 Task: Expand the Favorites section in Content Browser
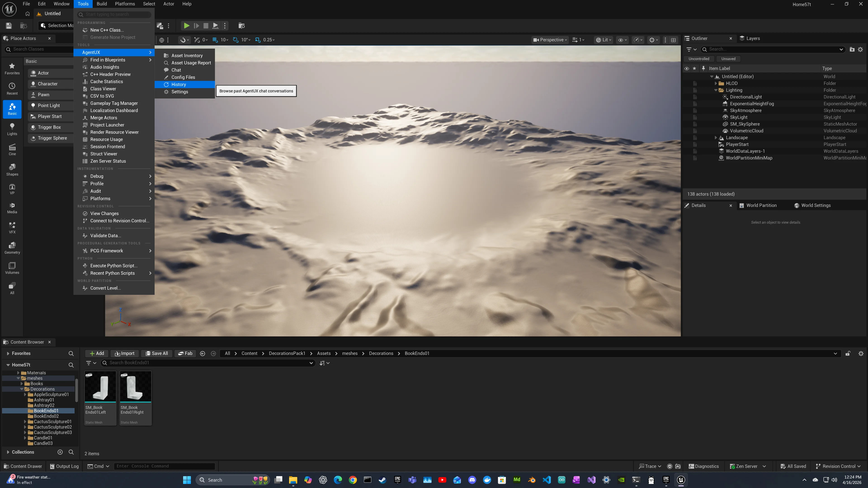(x=8, y=353)
